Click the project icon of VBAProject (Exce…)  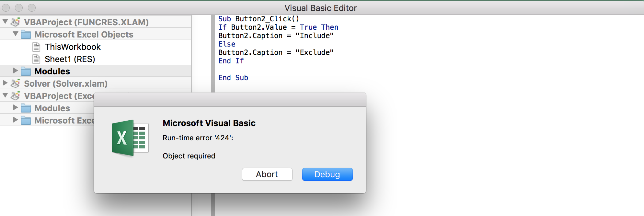pyautogui.click(x=15, y=96)
